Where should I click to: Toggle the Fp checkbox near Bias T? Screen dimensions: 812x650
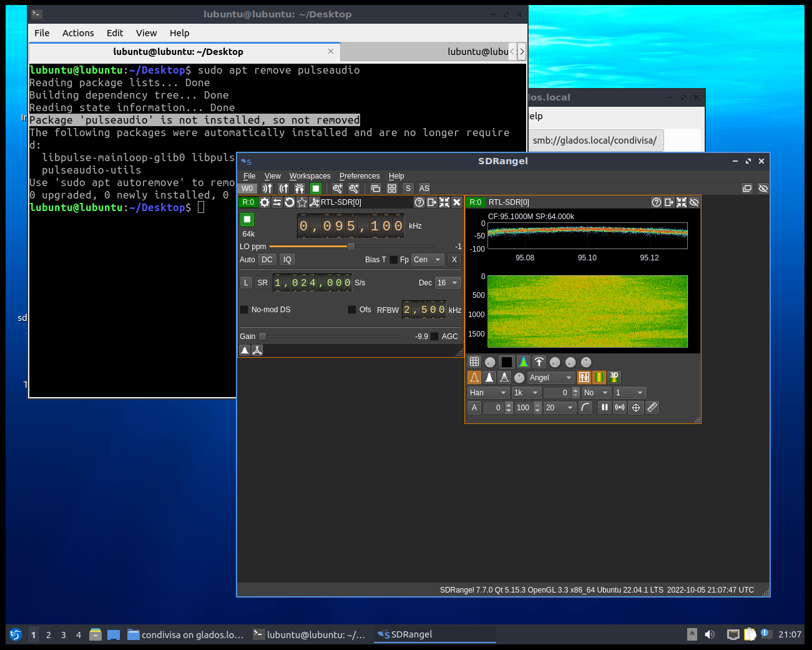pos(393,259)
